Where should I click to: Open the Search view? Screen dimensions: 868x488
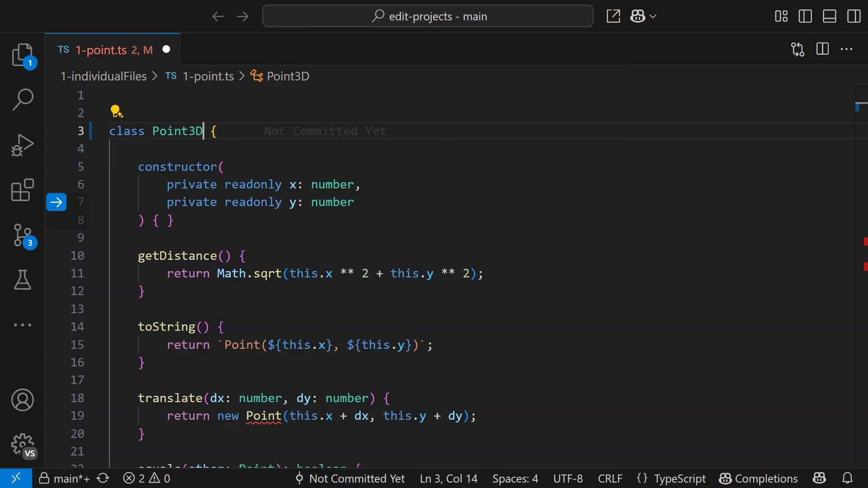click(22, 99)
